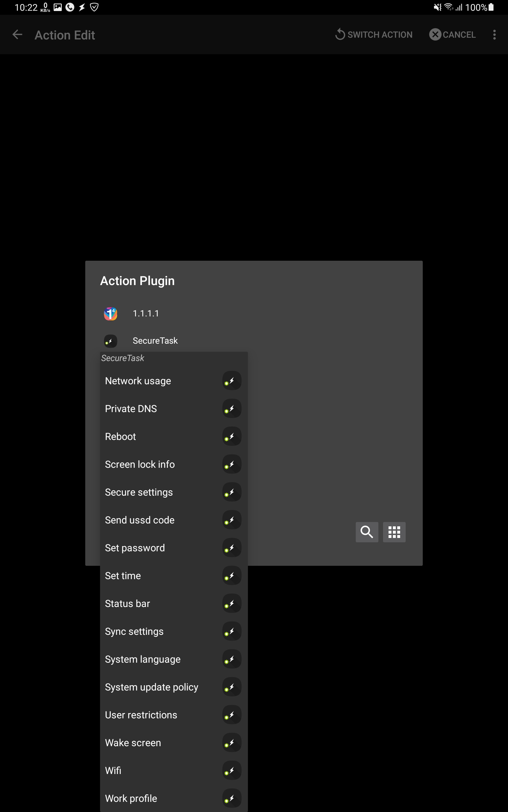Choose Set password action
The height and width of the screenshot is (812, 508).
click(x=174, y=548)
